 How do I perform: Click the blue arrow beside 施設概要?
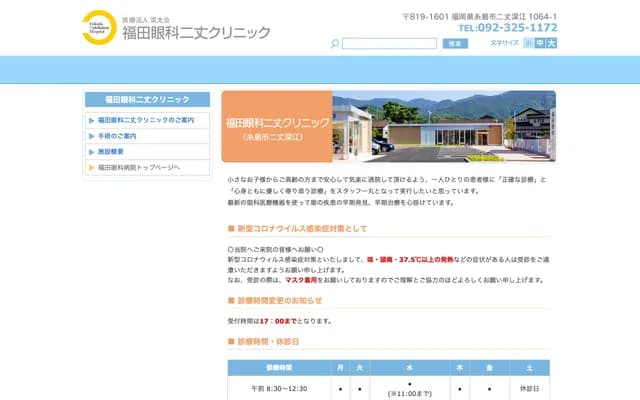[91, 152]
